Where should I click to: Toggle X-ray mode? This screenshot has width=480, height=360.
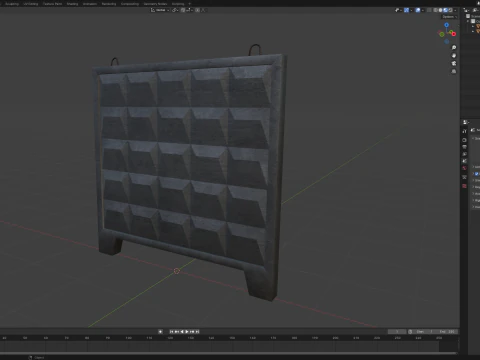click(x=429, y=10)
